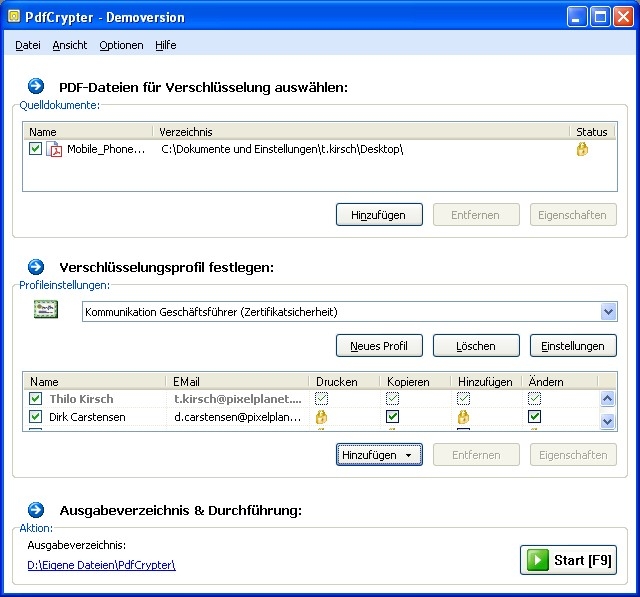Click the blue arrow beside 'Ausgabeverzeichnis & Durchführung'
Image resolution: width=640 pixels, height=597 pixels.
pyautogui.click(x=36, y=510)
